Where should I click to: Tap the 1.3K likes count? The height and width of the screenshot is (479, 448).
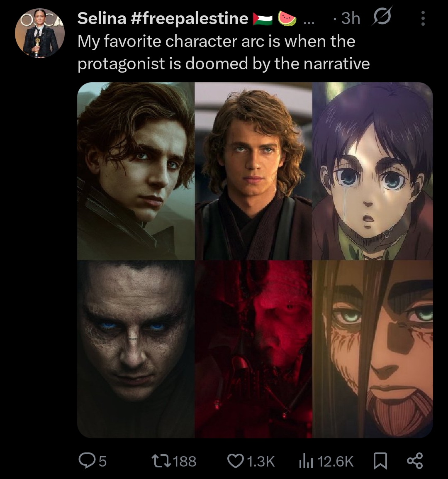point(261,461)
